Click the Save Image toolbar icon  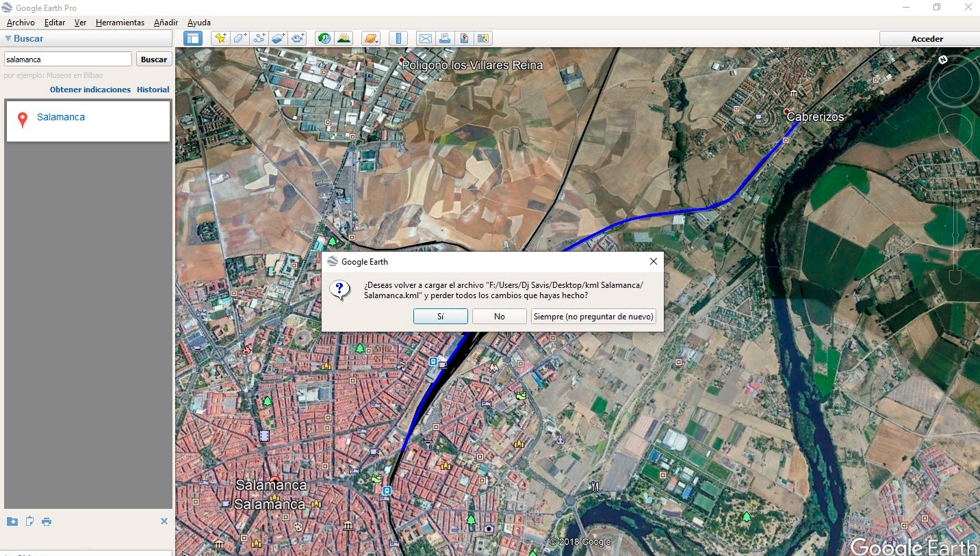point(464,38)
